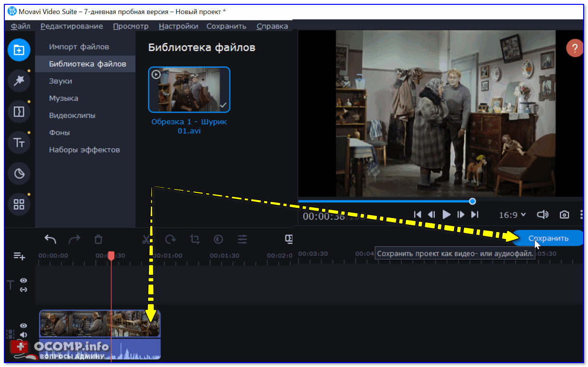Click the 00:03:30 mark on timeline ruler

pyautogui.click(x=313, y=254)
